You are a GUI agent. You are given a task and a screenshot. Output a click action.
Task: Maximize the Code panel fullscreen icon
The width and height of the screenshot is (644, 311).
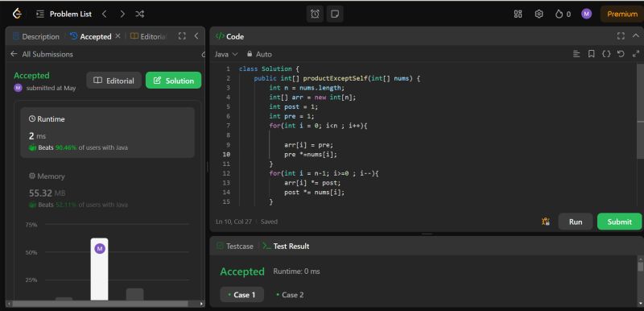(x=621, y=36)
